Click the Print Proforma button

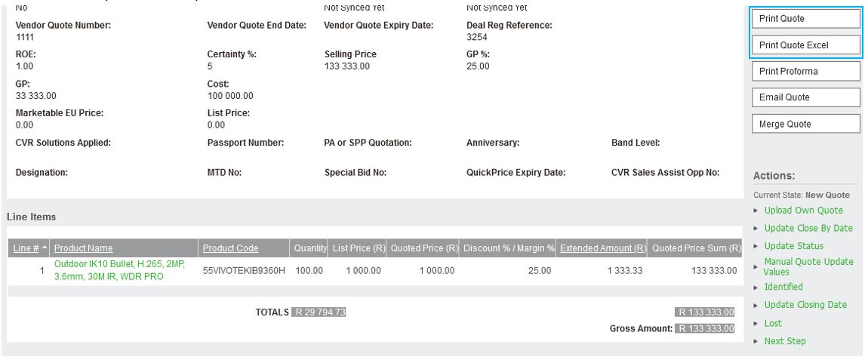point(805,72)
